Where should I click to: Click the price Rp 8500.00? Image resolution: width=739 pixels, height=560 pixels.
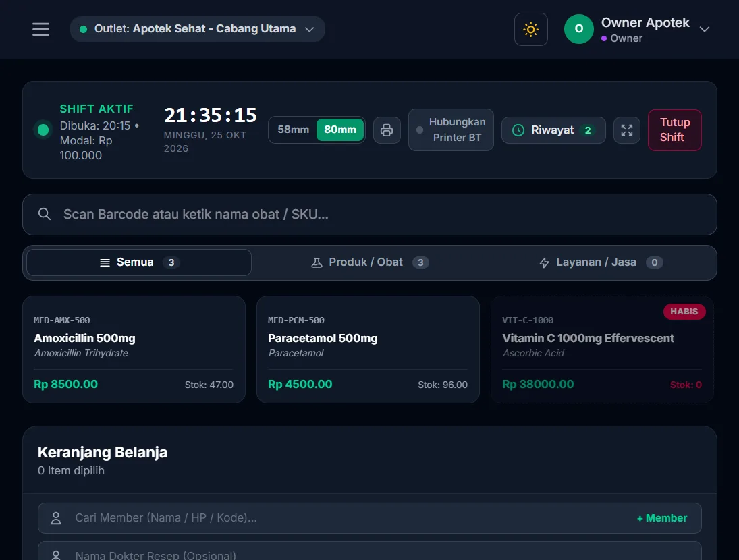click(65, 385)
